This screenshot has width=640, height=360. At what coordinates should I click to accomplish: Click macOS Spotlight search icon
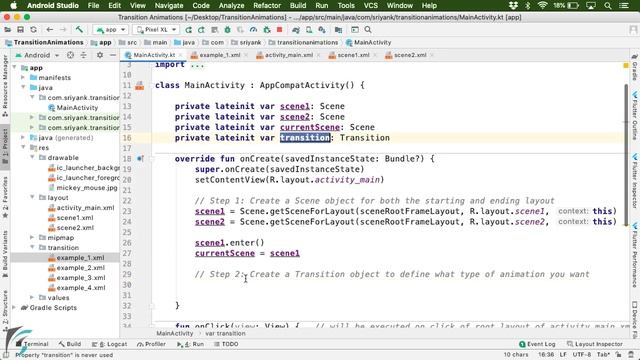click(608, 6)
